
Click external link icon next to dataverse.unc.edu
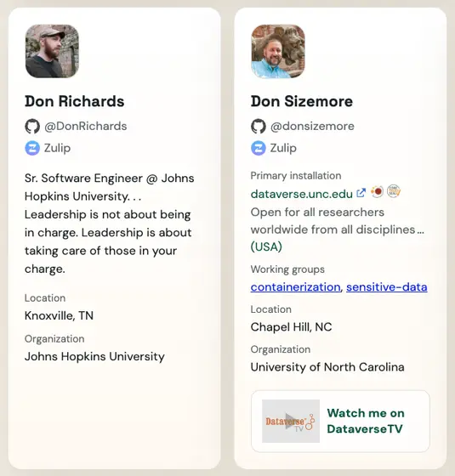point(361,193)
